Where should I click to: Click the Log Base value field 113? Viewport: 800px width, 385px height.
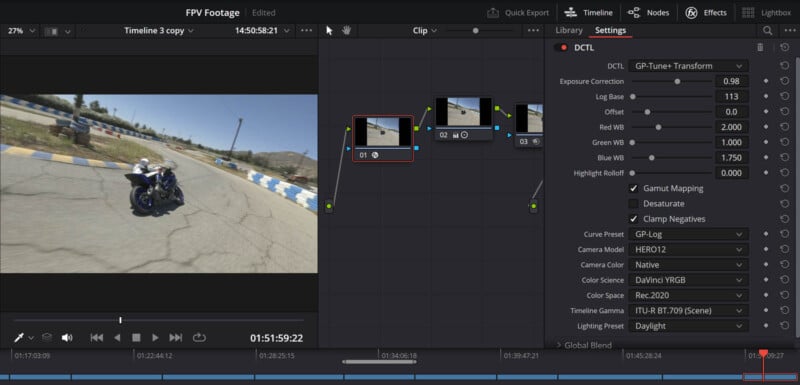click(x=732, y=96)
